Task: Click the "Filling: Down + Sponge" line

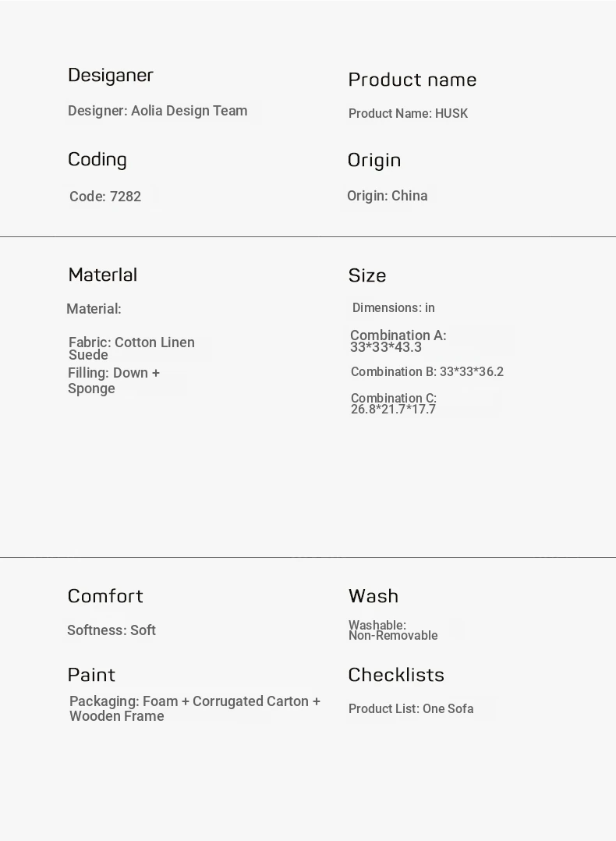Action: (x=114, y=381)
